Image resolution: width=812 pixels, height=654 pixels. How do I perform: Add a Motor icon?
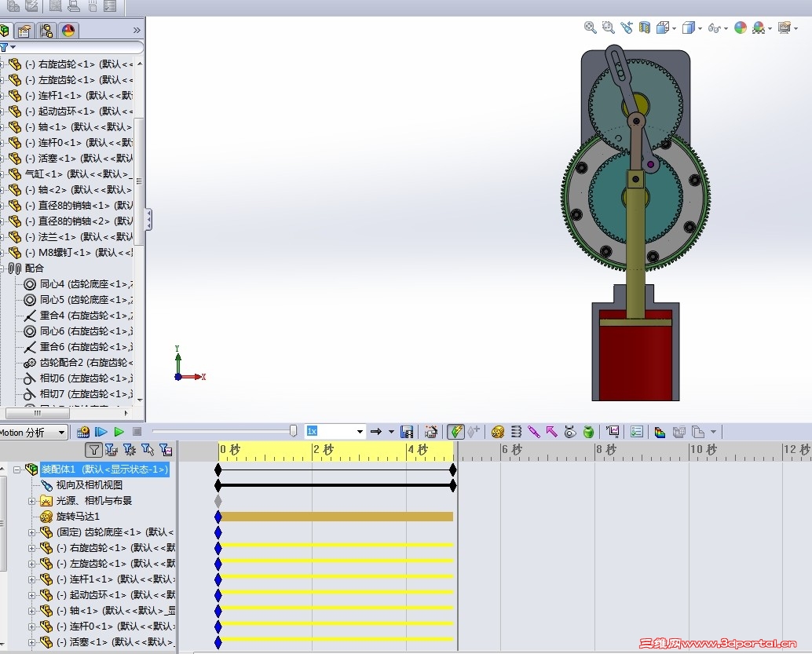click(x=498, y=431)
